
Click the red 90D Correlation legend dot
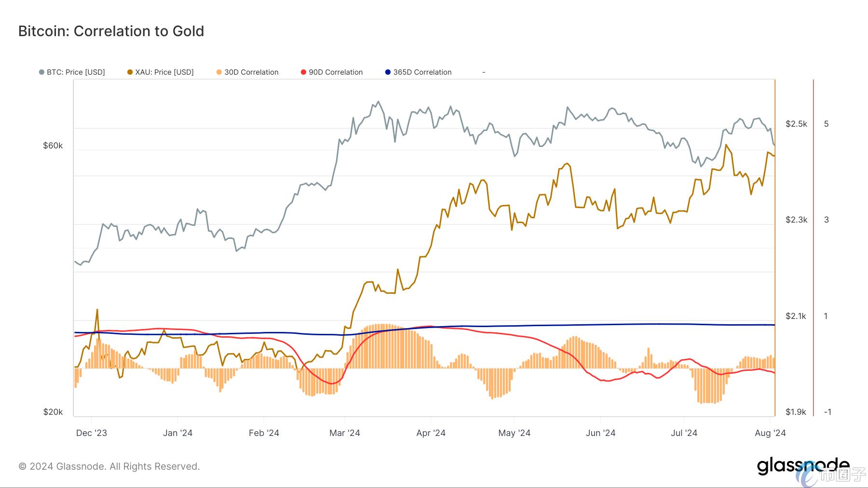303,72
